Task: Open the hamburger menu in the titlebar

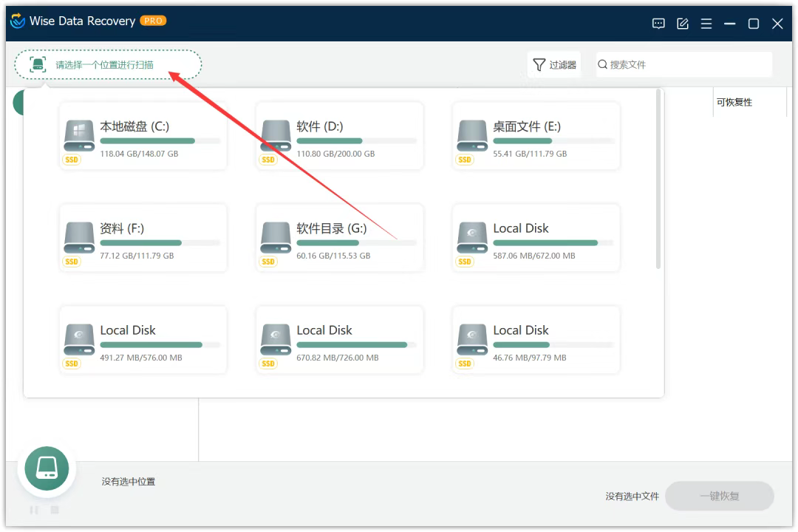Action: click(706, 23)
